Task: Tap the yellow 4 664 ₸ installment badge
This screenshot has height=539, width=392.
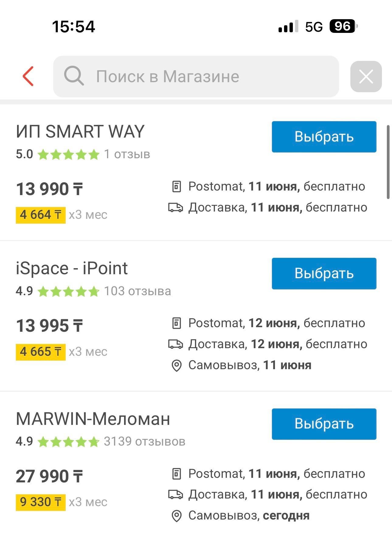Action: point(41,215)
